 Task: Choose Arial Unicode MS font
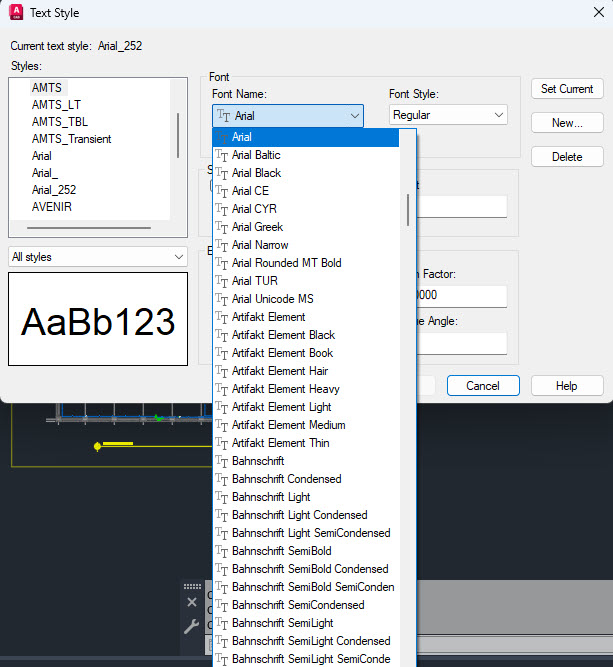pyautogui.click(x=306, y=299)
